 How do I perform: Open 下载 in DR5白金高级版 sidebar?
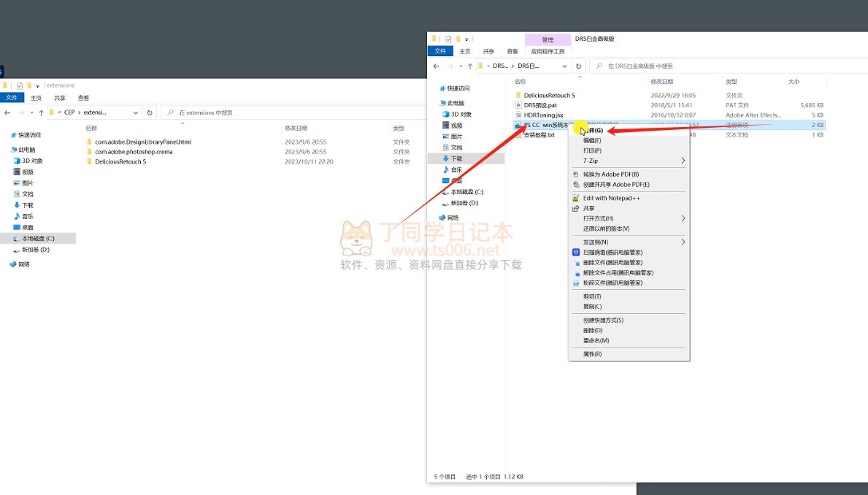[x=456, y=159]
